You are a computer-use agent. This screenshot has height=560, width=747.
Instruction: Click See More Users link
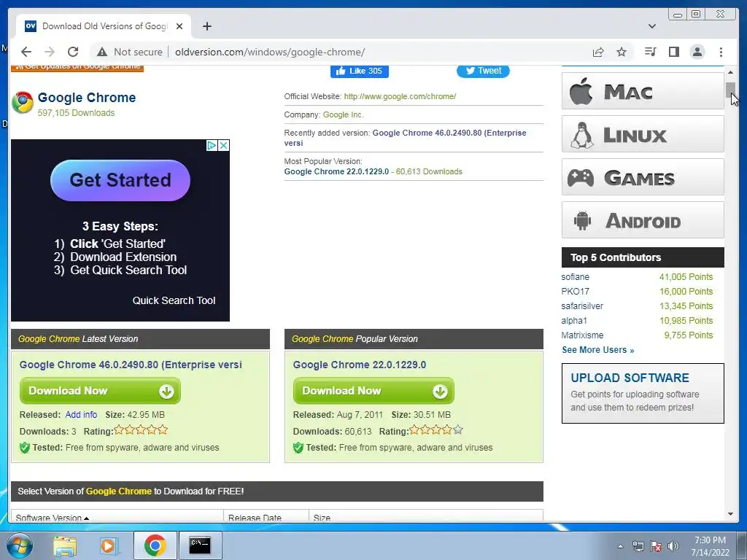598,350
